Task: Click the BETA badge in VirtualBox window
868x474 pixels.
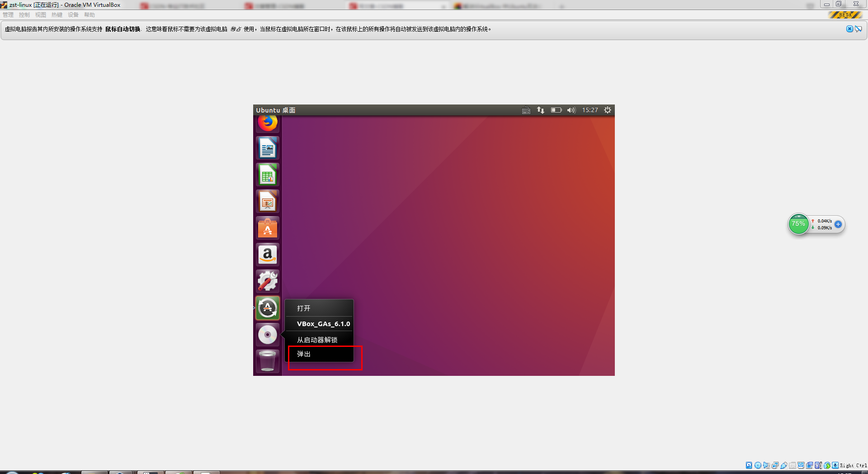Action: 845,15
